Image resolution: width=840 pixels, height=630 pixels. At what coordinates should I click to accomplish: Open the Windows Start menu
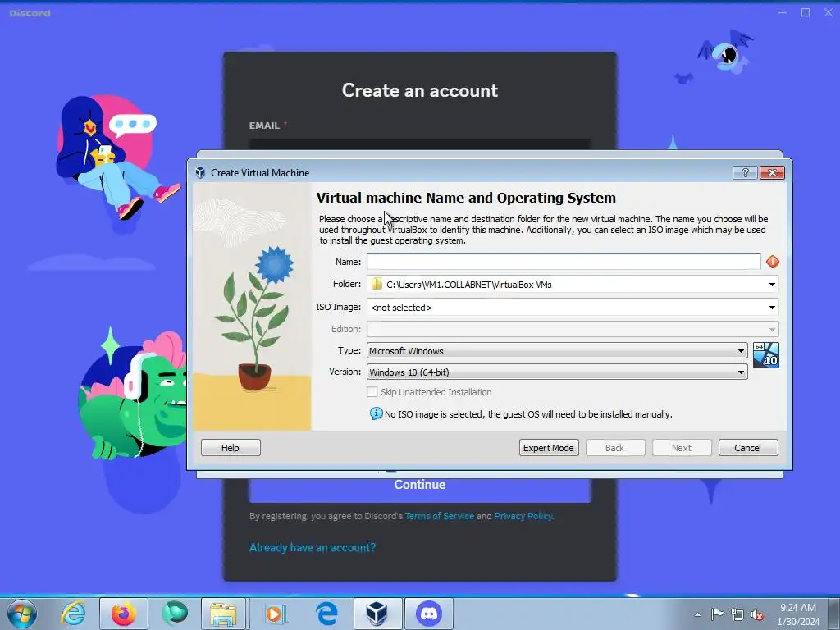click(x=22, y=614)
